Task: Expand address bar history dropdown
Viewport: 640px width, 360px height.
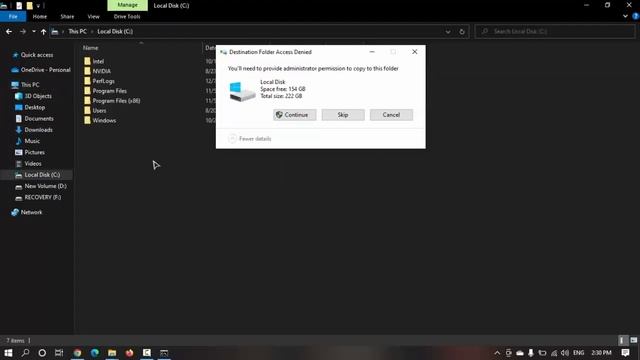Action: pyautogui.click(x=448, y=31)
